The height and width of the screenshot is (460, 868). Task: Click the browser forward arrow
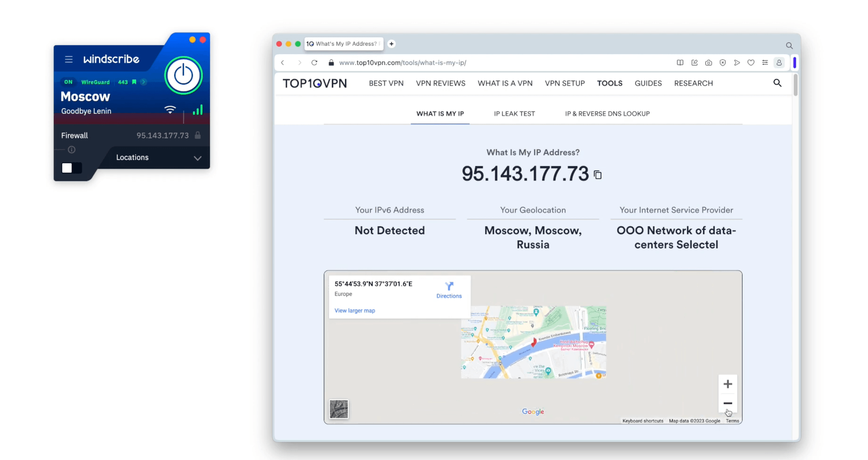pyautogui.click(x=299, y=63)
